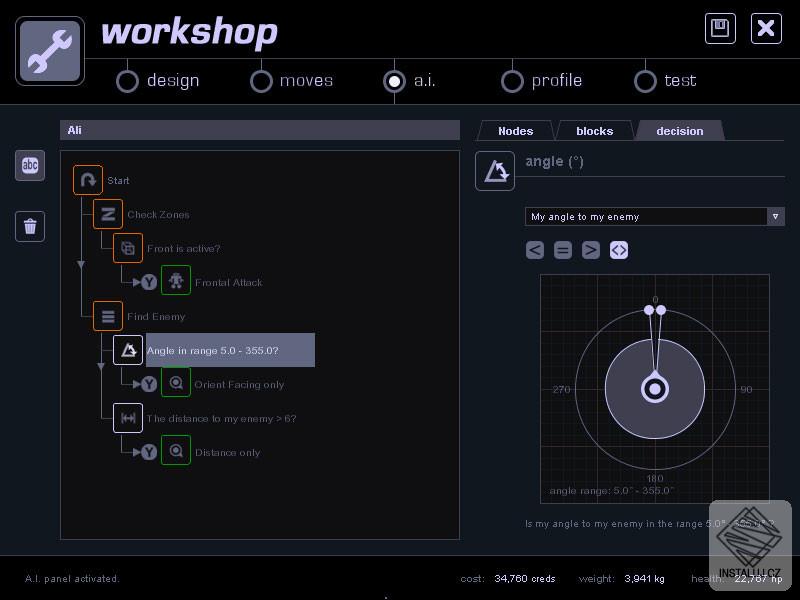Image resolution: width=800 pixels, height=600 pixels.
Task: Click the 'Start' tree label
Action: (x=118, y=181)
